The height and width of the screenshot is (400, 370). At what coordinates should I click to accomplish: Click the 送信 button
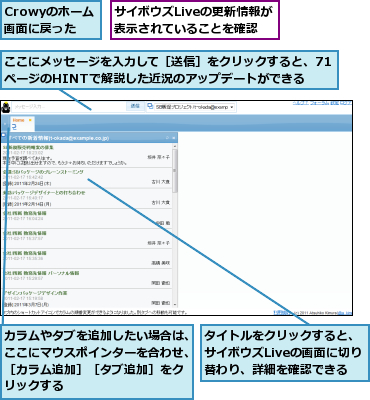pyautogui.click(x=135, y=106)
